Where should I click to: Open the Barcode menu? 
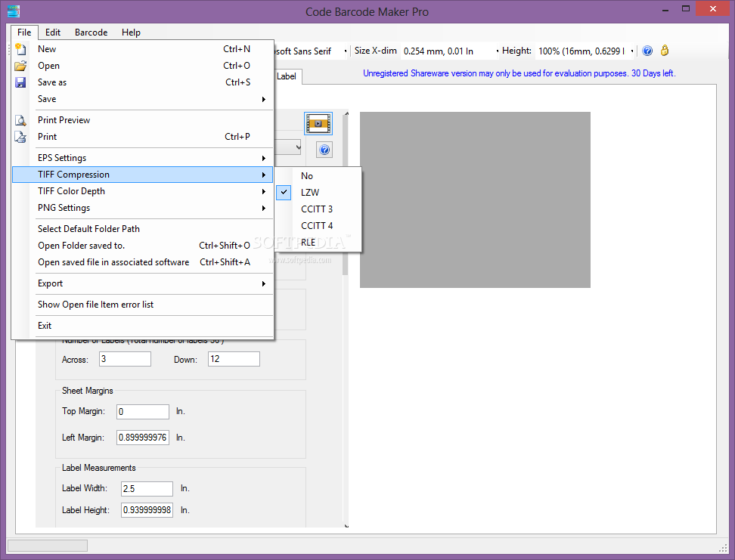pyautogui.click(x=91, y=32)
